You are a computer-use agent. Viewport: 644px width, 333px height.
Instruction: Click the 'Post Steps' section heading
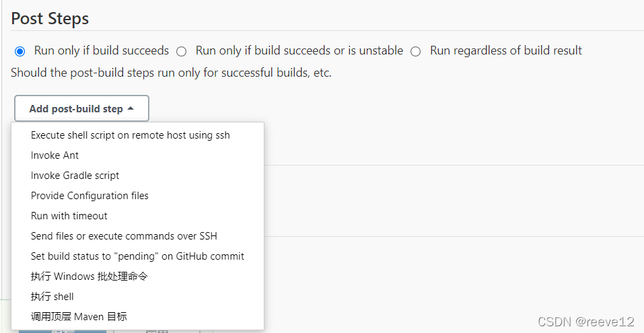tap(50, 18)
